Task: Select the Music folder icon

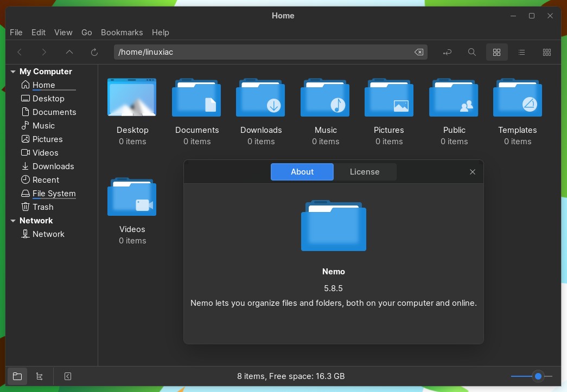Action: [325, 98]
